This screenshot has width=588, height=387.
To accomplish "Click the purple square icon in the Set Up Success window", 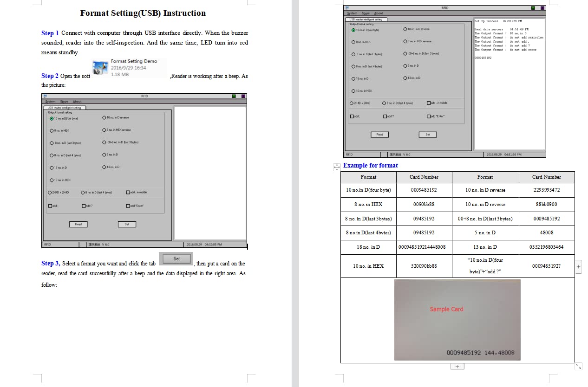I will click(x=542, y=8).
